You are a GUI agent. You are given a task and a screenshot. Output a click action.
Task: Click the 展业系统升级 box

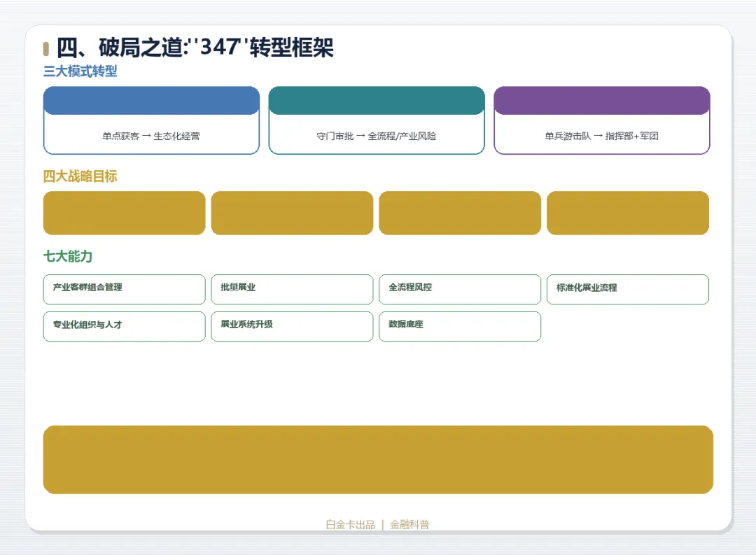292,326
